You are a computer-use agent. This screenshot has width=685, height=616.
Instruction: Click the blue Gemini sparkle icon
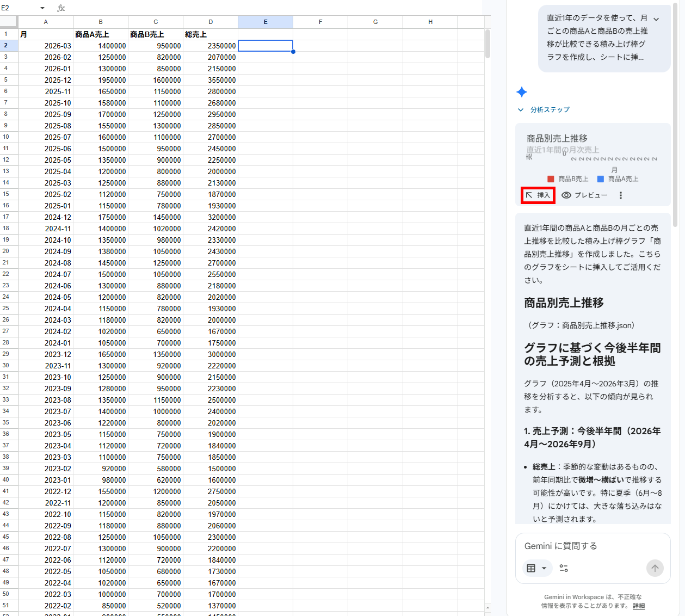point(522,92)
